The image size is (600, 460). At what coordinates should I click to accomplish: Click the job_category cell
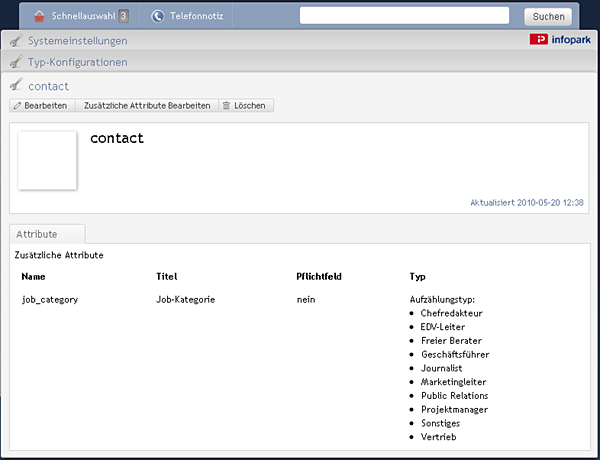(50, 300)
